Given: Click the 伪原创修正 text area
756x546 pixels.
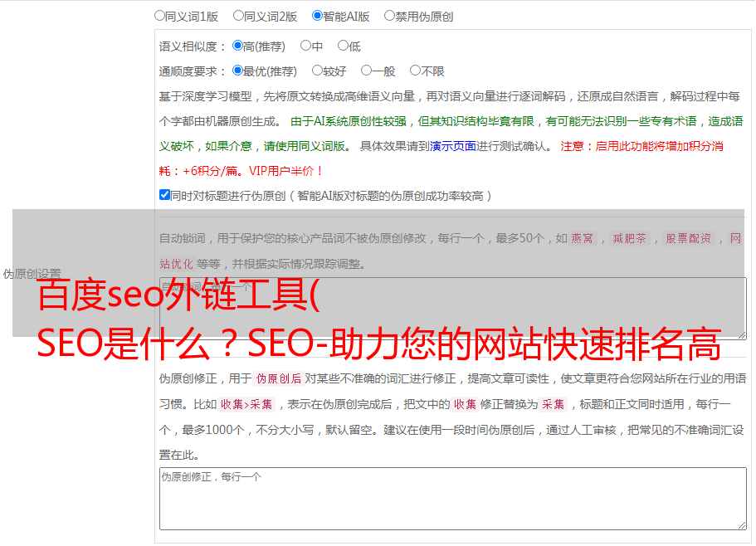Looking at the screenshot, I should coord(453,499).
